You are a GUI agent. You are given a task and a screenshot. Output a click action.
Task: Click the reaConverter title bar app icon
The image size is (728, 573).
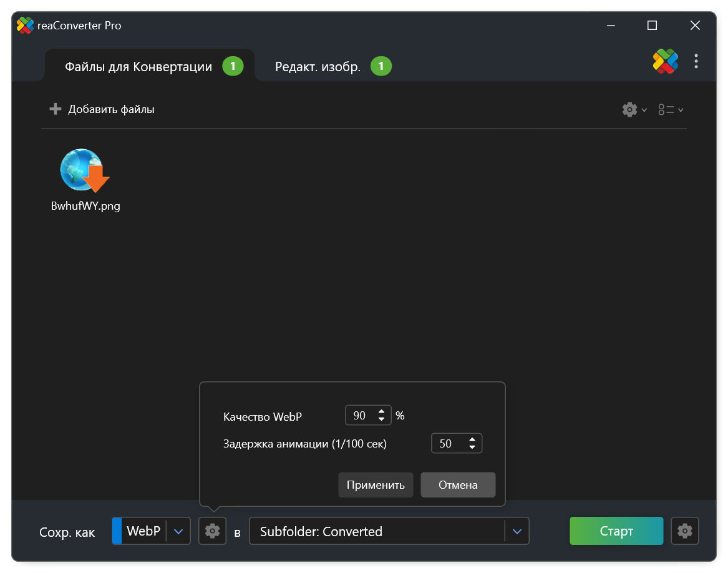tap(25, 25)
